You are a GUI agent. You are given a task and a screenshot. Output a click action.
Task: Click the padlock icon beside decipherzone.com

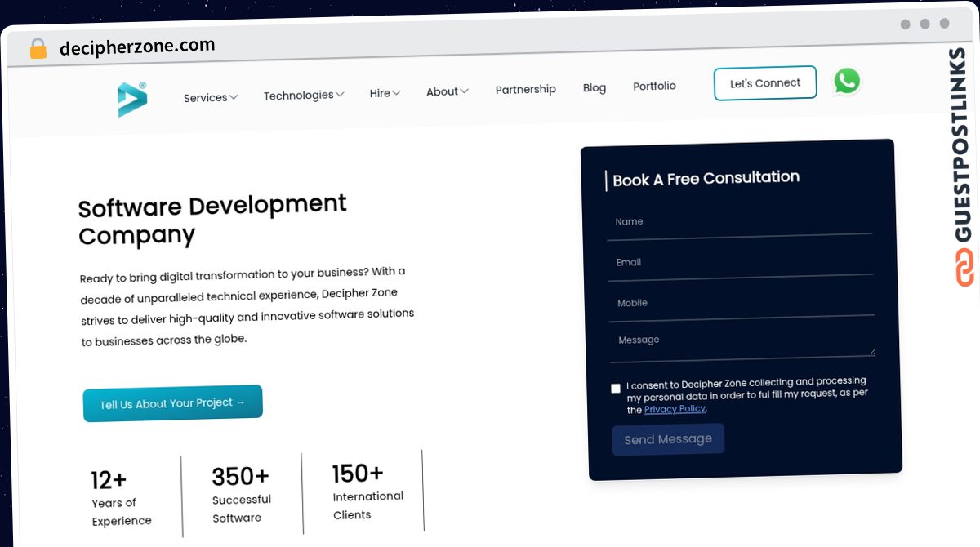pyautogui.click(x=38, y=49)
